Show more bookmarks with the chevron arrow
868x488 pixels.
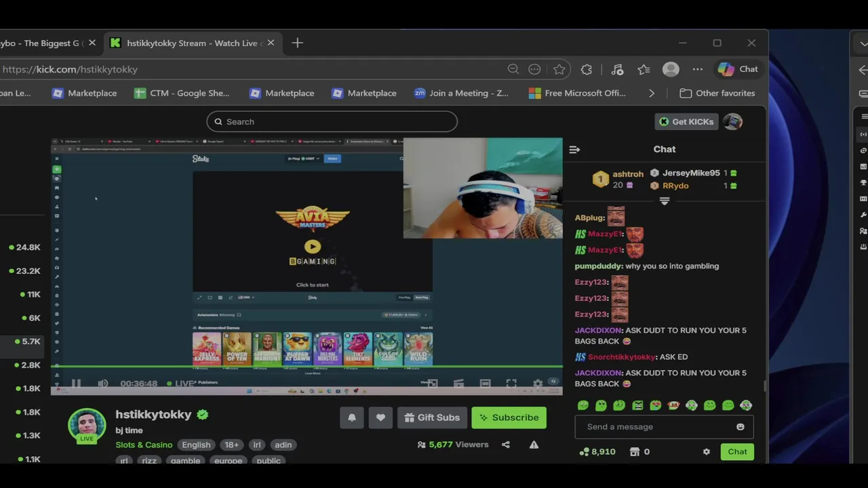point(652,94)
